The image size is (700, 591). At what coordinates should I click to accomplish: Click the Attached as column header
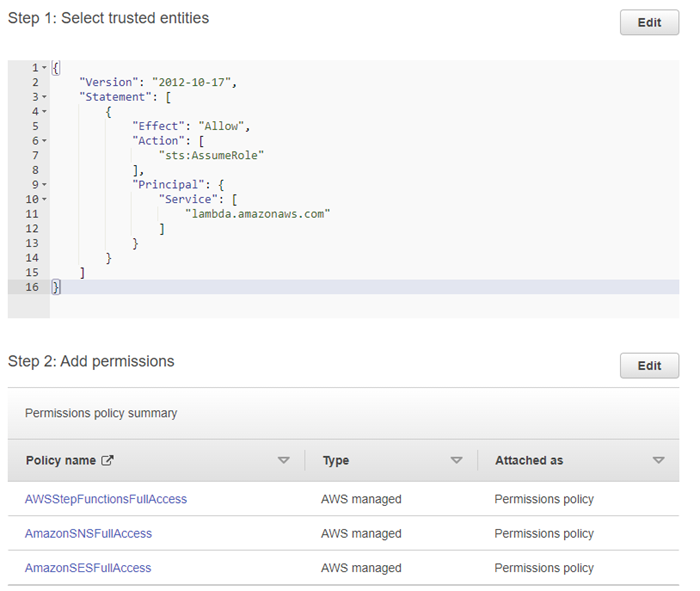[x=528, y=461]
